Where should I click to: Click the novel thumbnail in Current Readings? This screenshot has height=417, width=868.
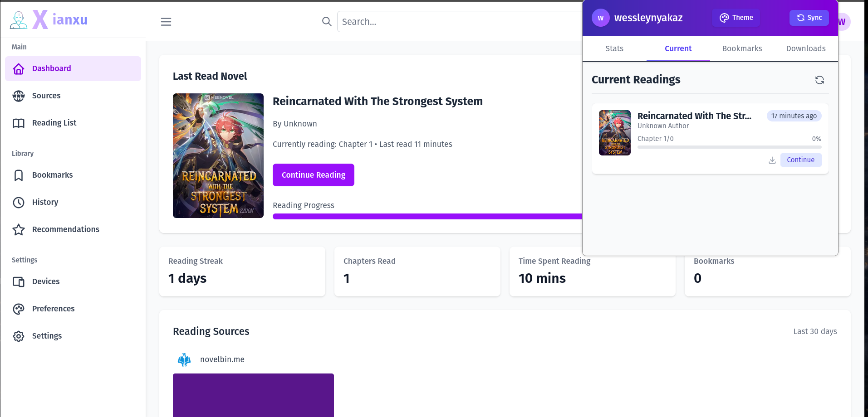coord(615,133)
